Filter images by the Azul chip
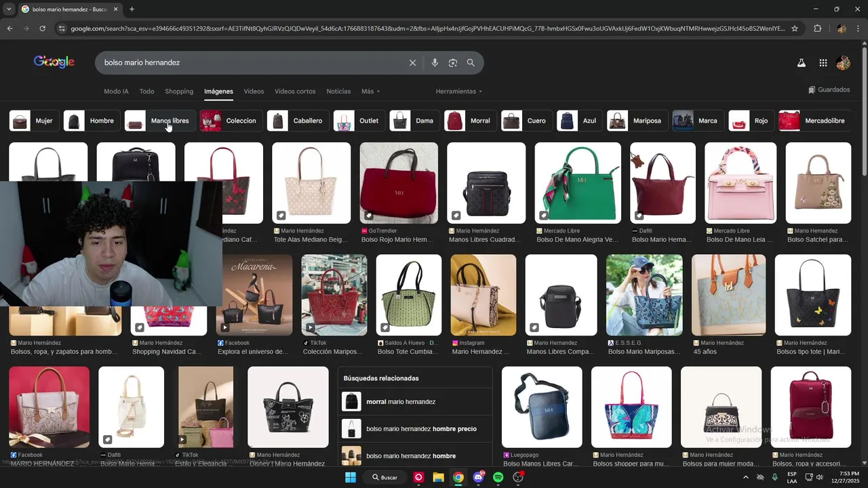 pyautogui.click(x=580, y=121)
